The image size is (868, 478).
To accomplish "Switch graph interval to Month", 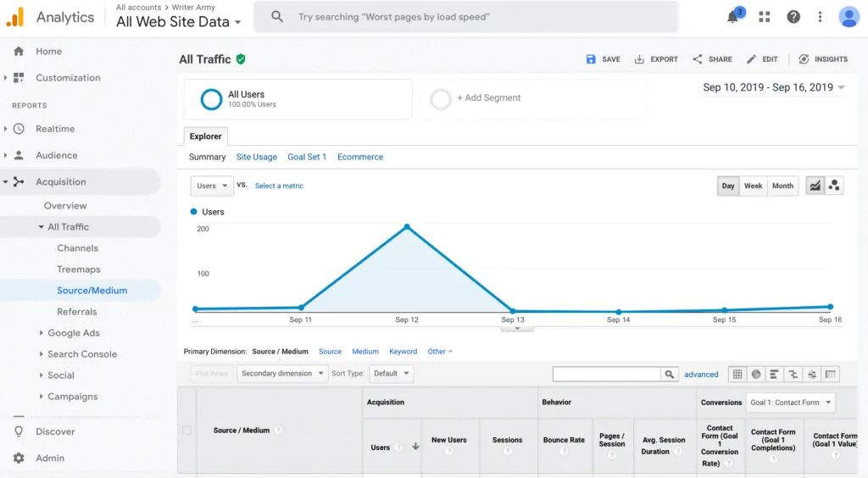I will point(782,186).
